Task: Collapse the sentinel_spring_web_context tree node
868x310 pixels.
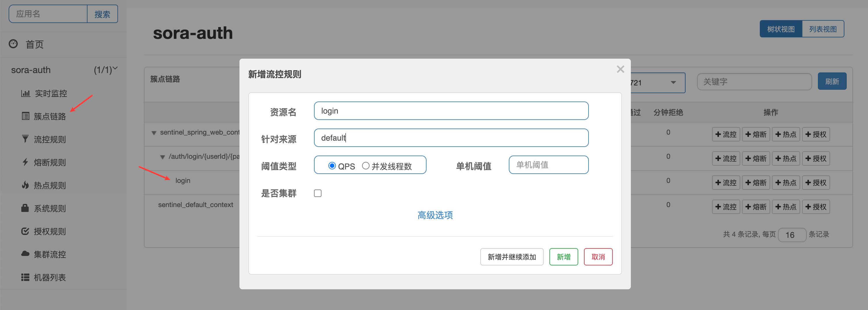Action: (154, 133)
